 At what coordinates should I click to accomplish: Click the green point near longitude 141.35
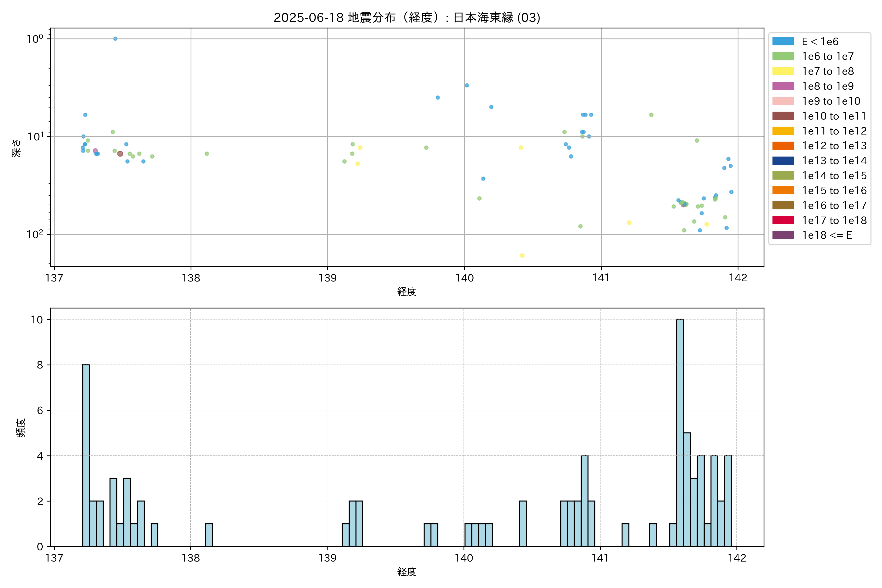[651, 115]
